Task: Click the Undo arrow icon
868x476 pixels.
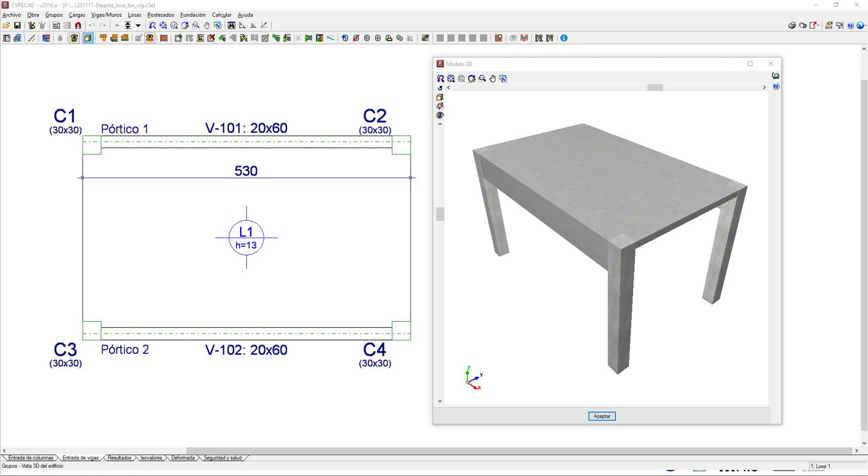Action: [x=92, y=25]
